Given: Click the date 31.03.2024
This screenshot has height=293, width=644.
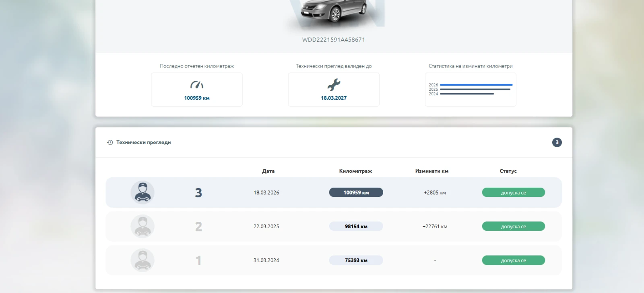Looking at the screenshot, I should (266, 260).
